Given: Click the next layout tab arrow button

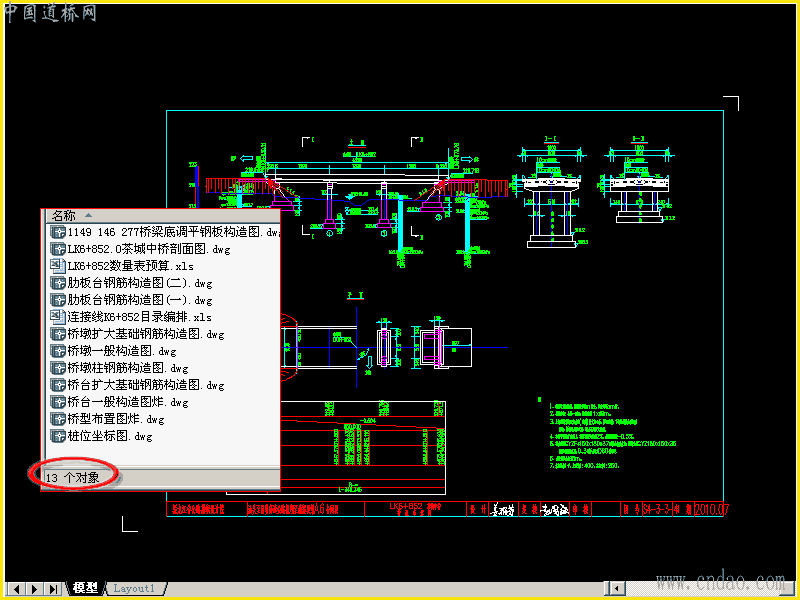Looking at the screenshot, I should tap(35, 589).
